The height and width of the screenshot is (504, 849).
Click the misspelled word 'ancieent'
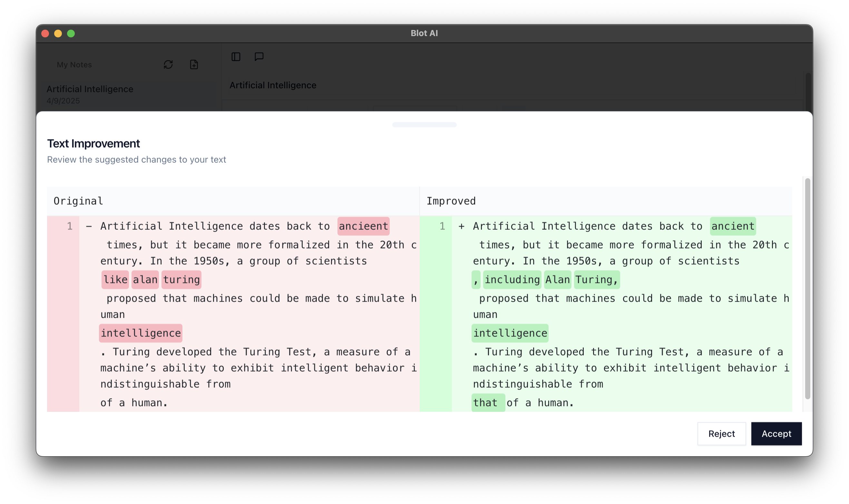click(x=363, y=226)
